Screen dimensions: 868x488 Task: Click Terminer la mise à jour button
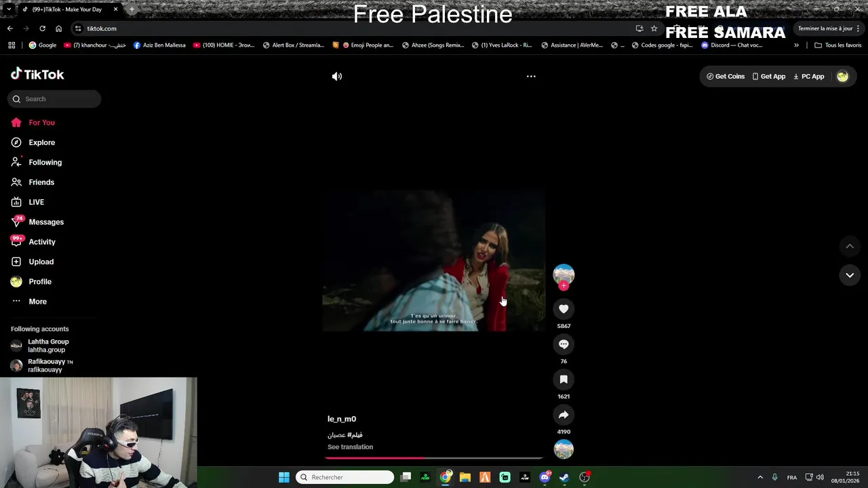[x=825, y=28]
